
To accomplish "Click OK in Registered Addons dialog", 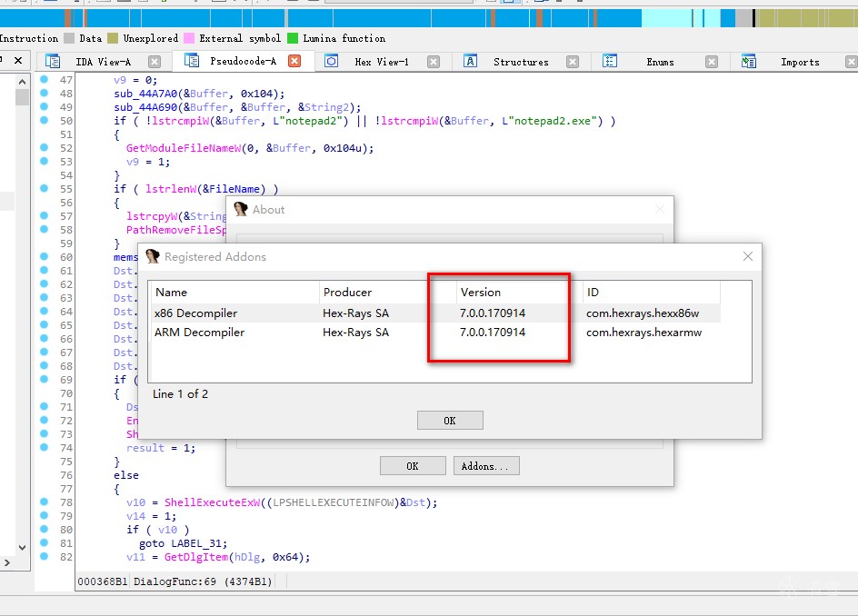I will coord(450,420).
